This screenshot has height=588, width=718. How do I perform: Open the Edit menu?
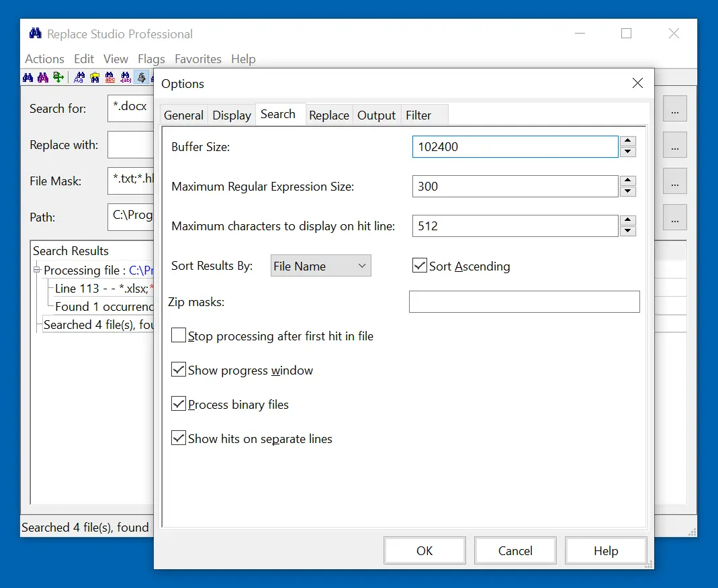[84, 59]
